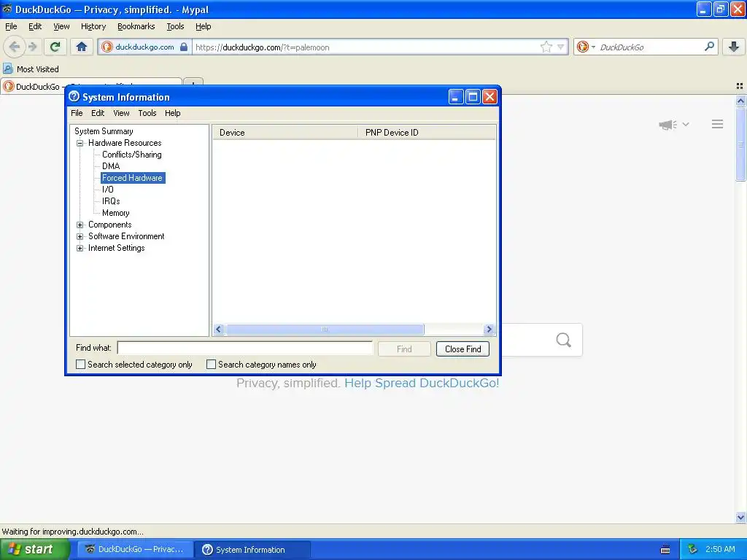Select Forced Hardware tree item
747x560 pixels.
click(x=133, y=178)
